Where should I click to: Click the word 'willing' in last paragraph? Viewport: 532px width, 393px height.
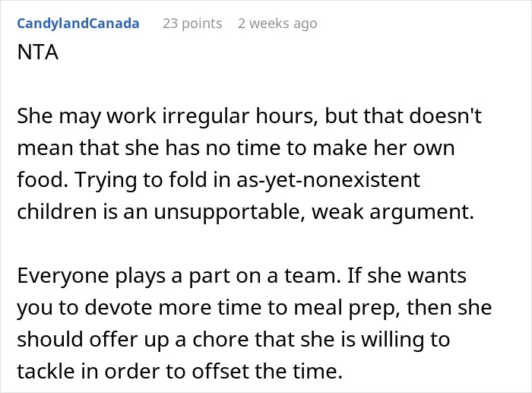[392, 339]
